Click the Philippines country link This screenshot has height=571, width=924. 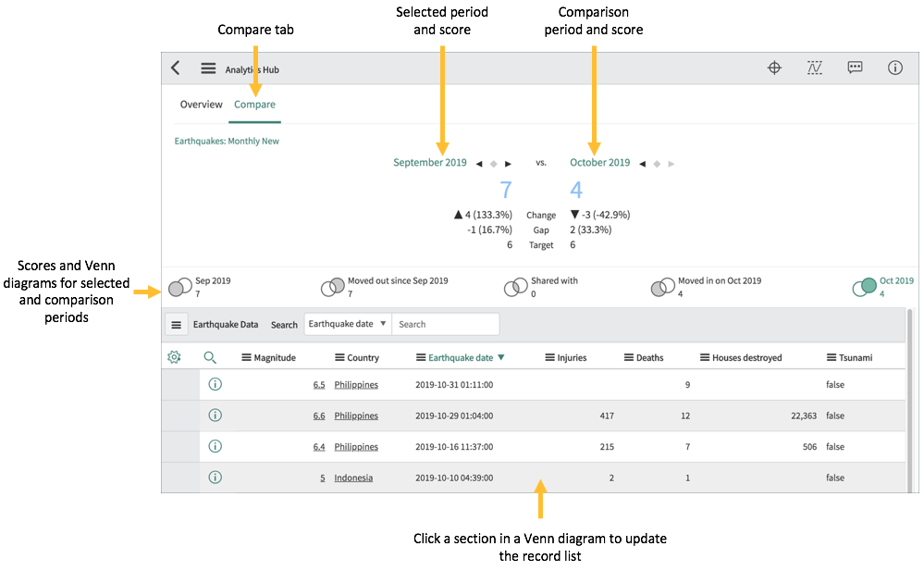tap(355, 384)
